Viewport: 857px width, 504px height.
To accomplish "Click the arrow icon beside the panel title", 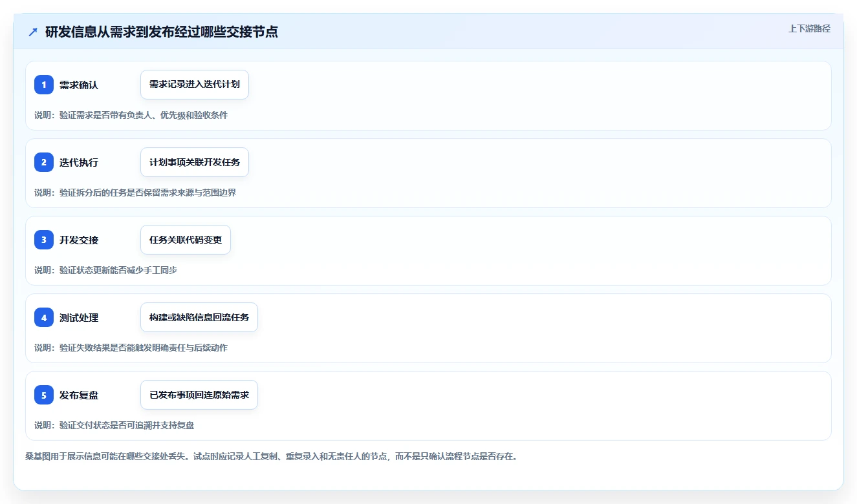I will (x=33, y=32).
